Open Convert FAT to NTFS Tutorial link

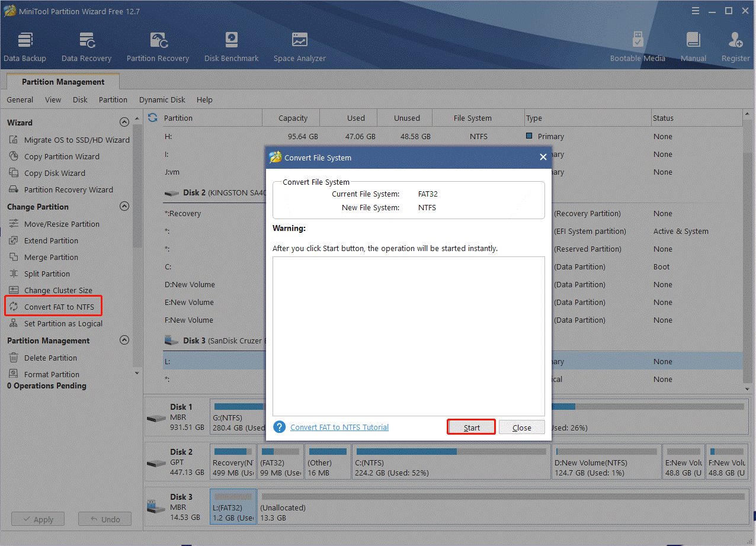pyautogui.click(x=339, y=427)
